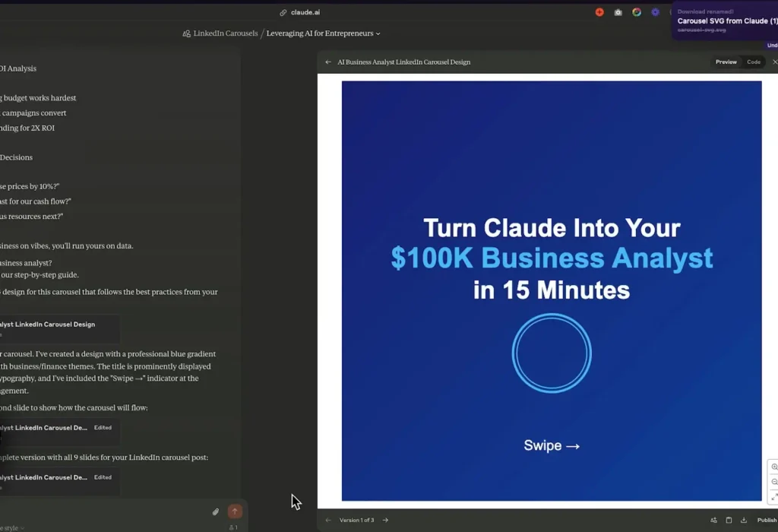Download the carousel artifact

(744, 520)
